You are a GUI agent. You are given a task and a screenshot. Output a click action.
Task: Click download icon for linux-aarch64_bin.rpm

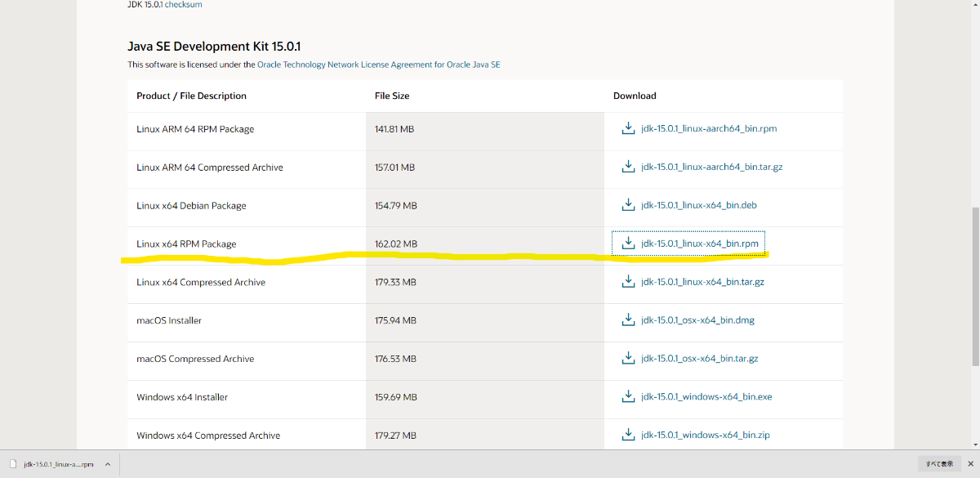628,128
